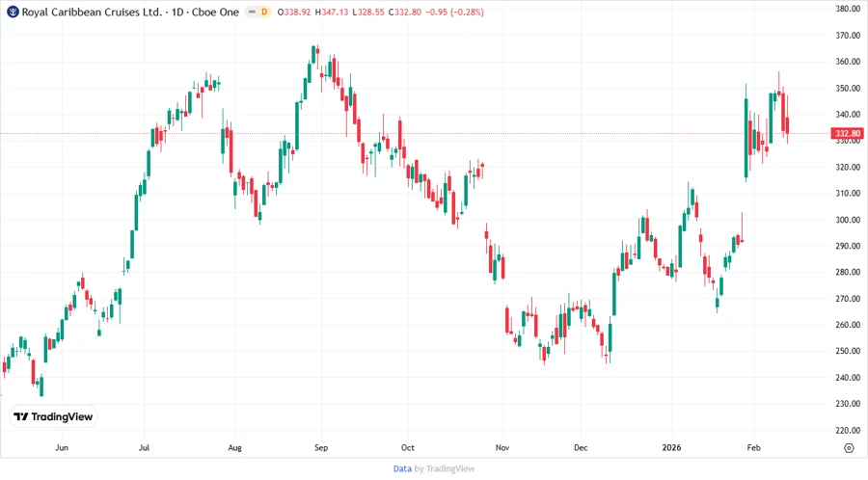The width and height of the screenshot is (868, 480).
Task: Click the 370.00 price axis label
Action: tap(848, 35)
